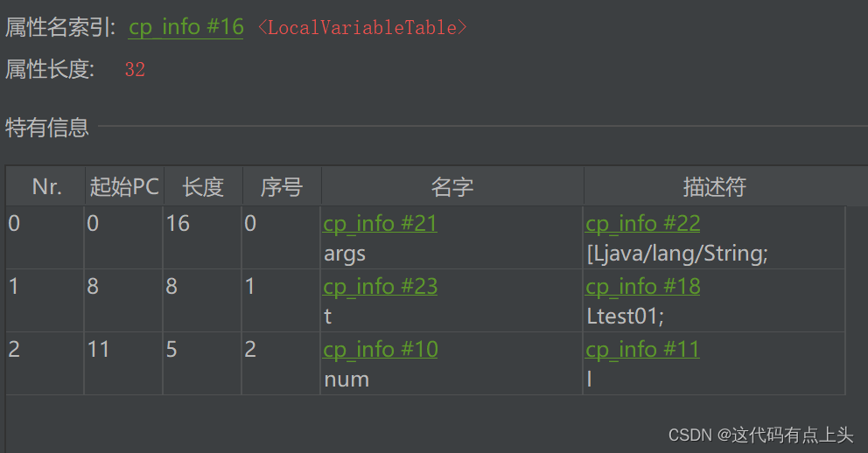Click the cp_info #23 name link
The height and width of the screenshot is (453, 868).
pos(380,287)
